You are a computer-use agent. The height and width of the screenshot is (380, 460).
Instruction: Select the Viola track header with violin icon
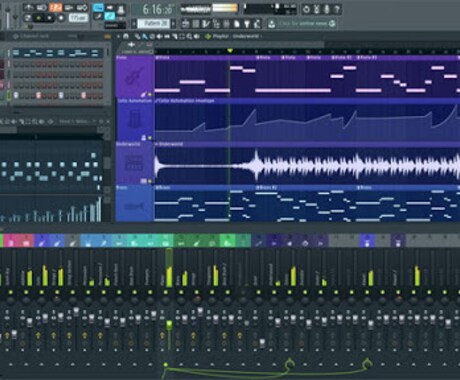pos(135,76)
